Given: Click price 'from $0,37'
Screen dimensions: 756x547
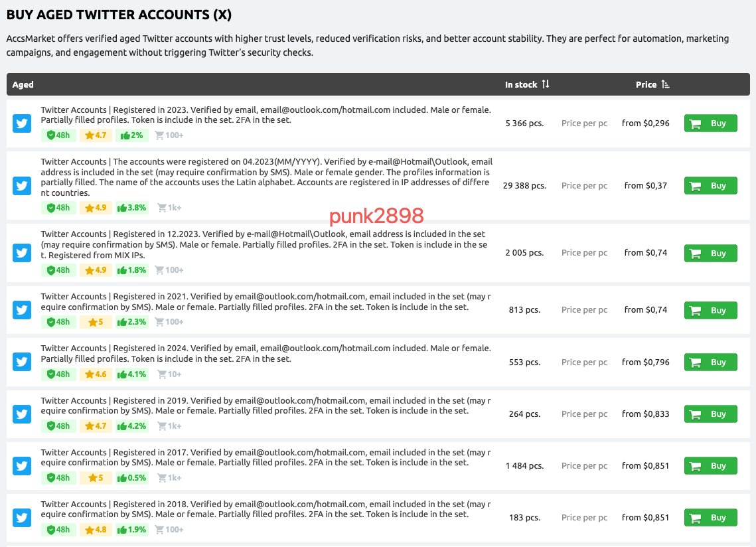Looking at the screenshot, I should (646, 185).
